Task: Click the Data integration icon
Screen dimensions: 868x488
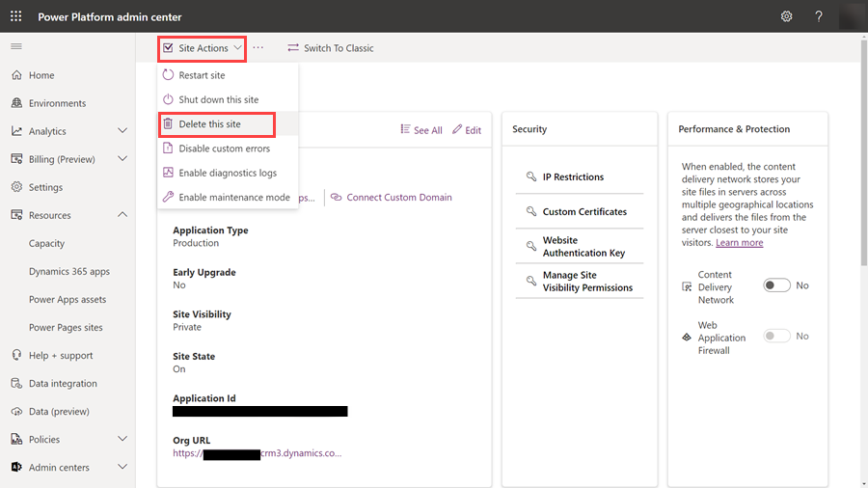Action: coord(16,383)
